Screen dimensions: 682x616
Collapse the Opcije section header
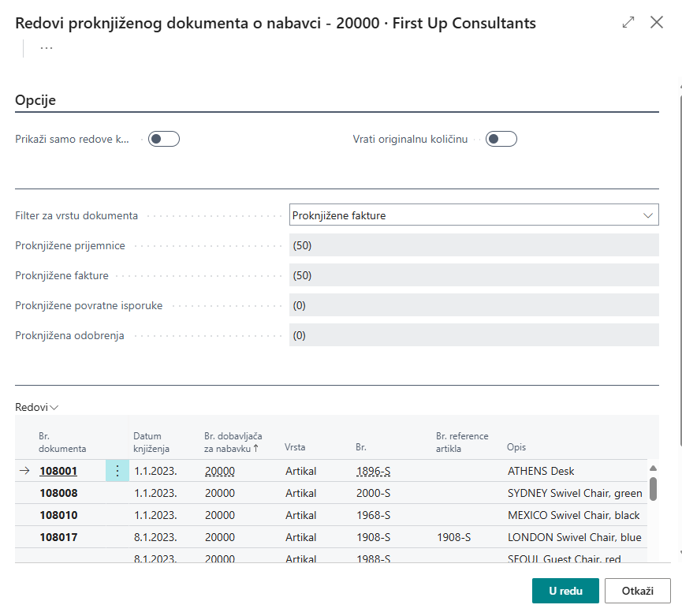pos(35,101)
